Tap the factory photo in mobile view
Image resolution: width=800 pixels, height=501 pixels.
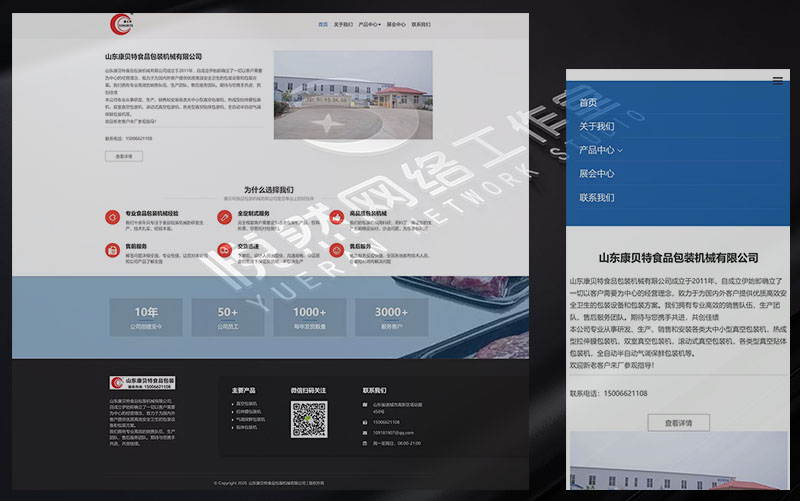(x=679, y=461)
